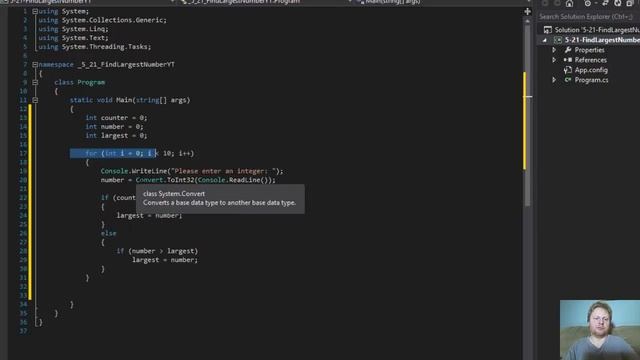
Task: Expand the References node
Action: click(554, 60)
